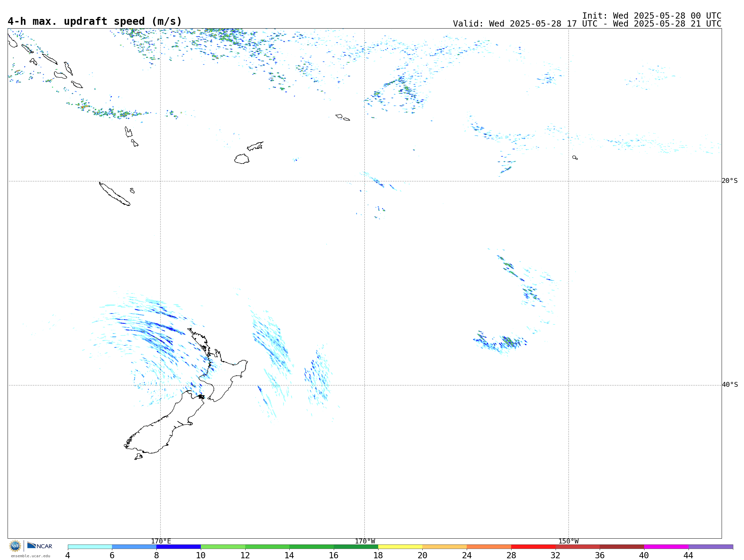This screenshot has height=560, width=744.
Task: Click the NSF logo
Action: 15,546
